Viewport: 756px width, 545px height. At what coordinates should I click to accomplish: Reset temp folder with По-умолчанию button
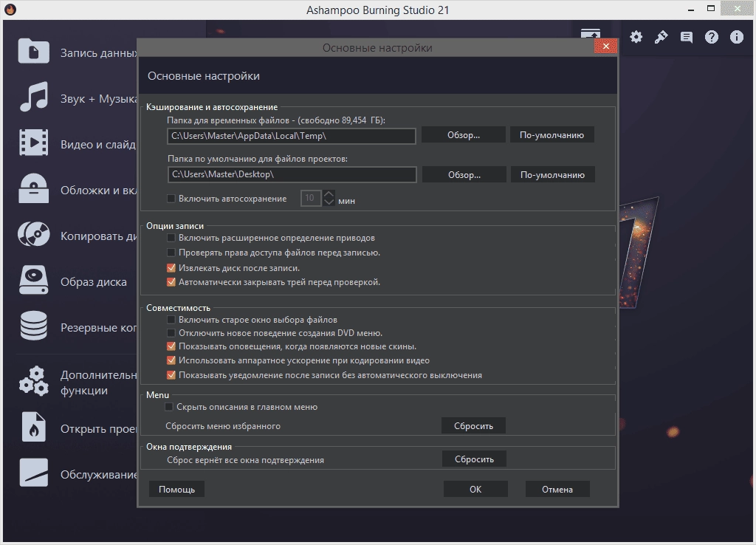551,135
